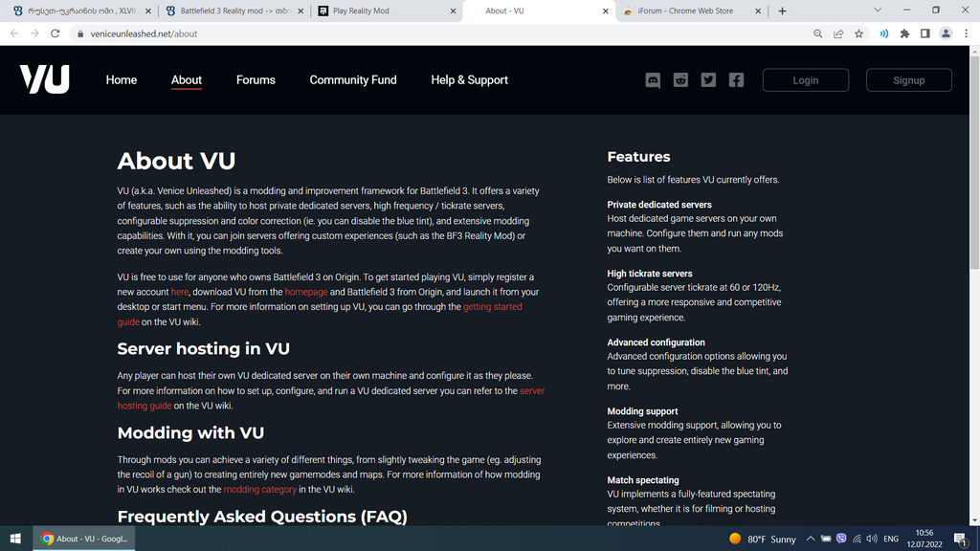Screen dimensions: 980x551
Task: Click the network tray icon
Action: (x=857, y=539)
